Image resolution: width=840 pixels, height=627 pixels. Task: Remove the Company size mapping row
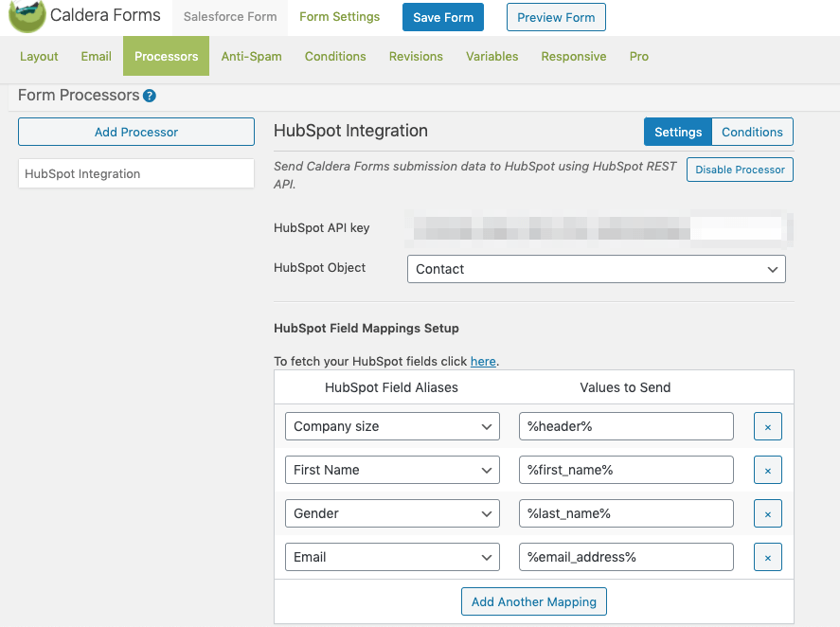tap(768, 426)
